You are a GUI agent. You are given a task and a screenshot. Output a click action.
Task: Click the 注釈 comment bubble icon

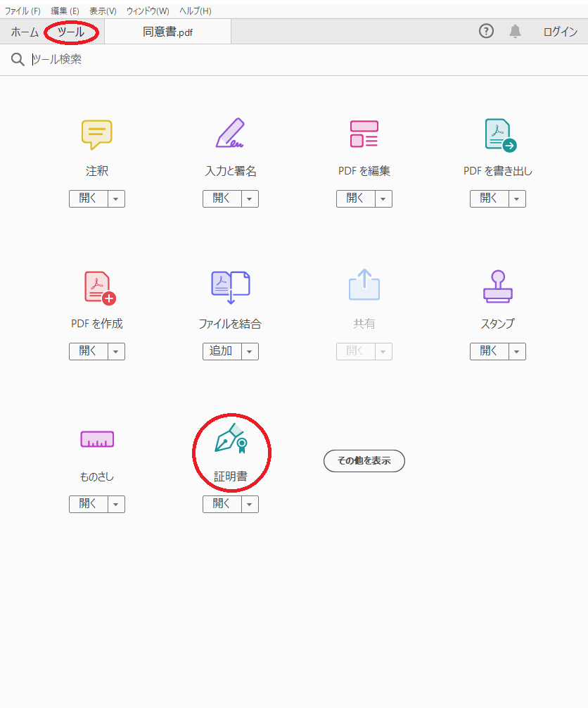96,134
